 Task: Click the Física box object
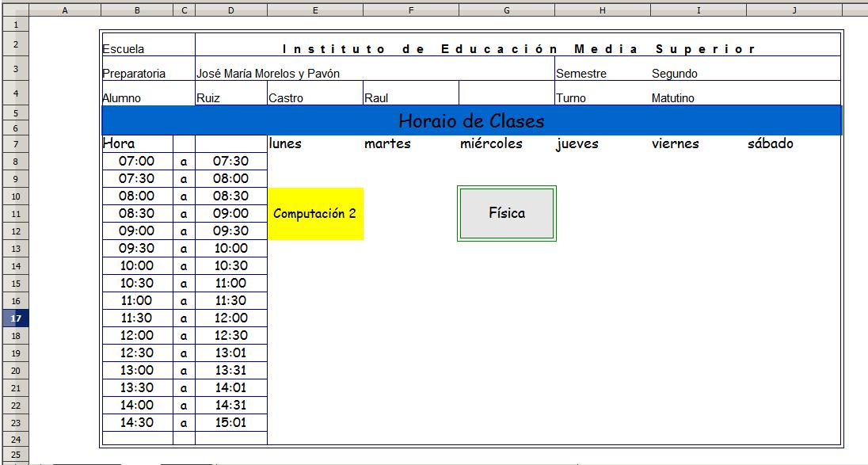pyautogui.click(x=505, y=213)
